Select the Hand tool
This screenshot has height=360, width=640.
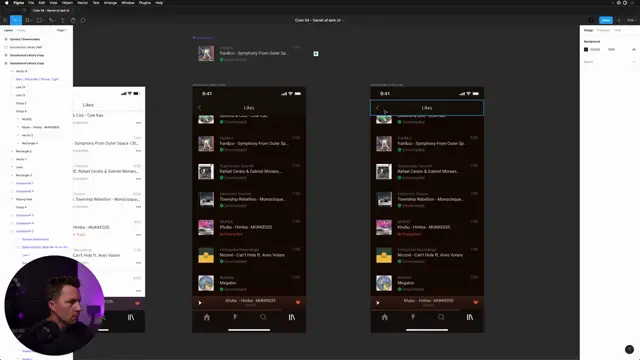pyautogui.click(x=73, y=20)
